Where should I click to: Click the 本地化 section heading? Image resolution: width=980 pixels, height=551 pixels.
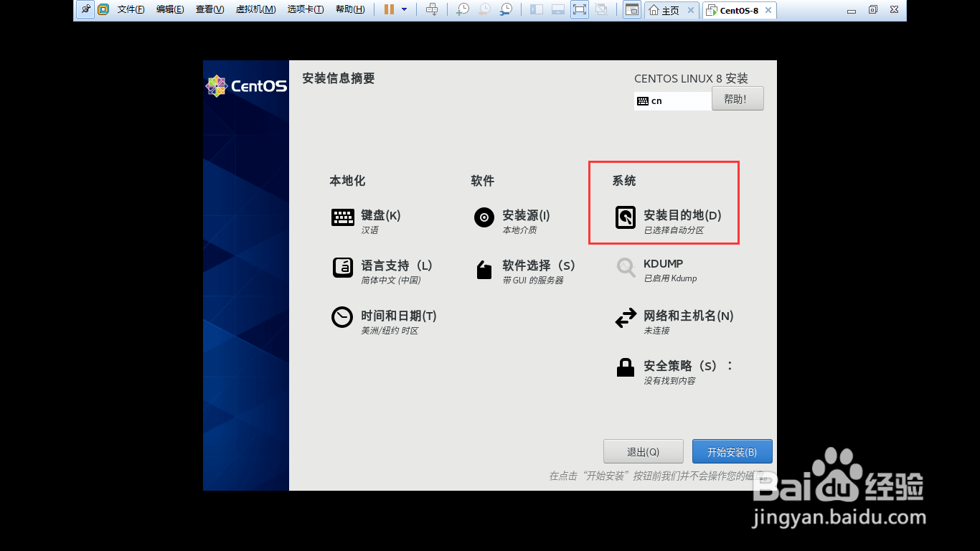point(347,181)
